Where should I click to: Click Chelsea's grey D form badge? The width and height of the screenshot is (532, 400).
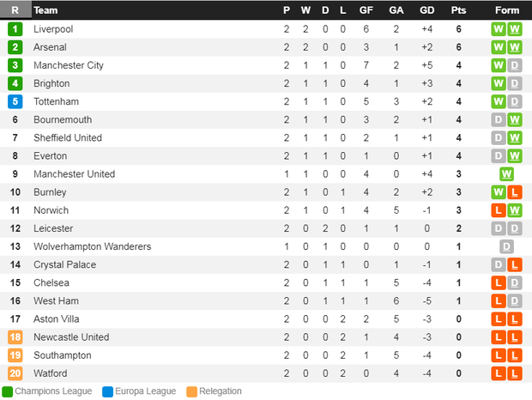[515, 283]
